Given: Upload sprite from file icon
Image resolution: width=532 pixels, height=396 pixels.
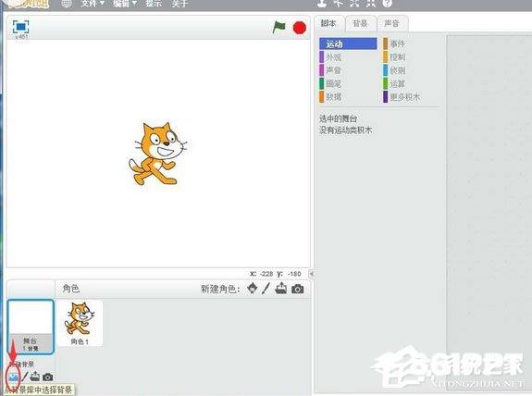Looking at the screenshot, I should [x=281, y=289].
